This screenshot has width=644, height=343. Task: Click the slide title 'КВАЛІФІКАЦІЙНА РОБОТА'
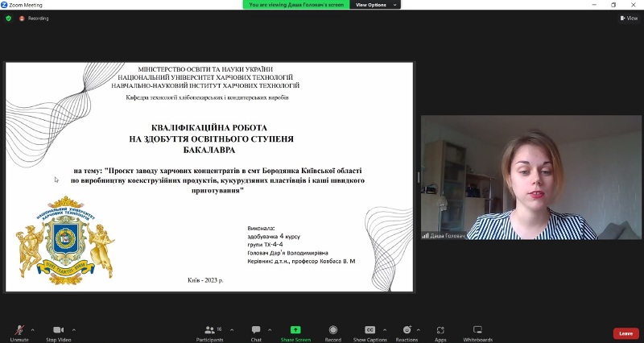[209, 128]
